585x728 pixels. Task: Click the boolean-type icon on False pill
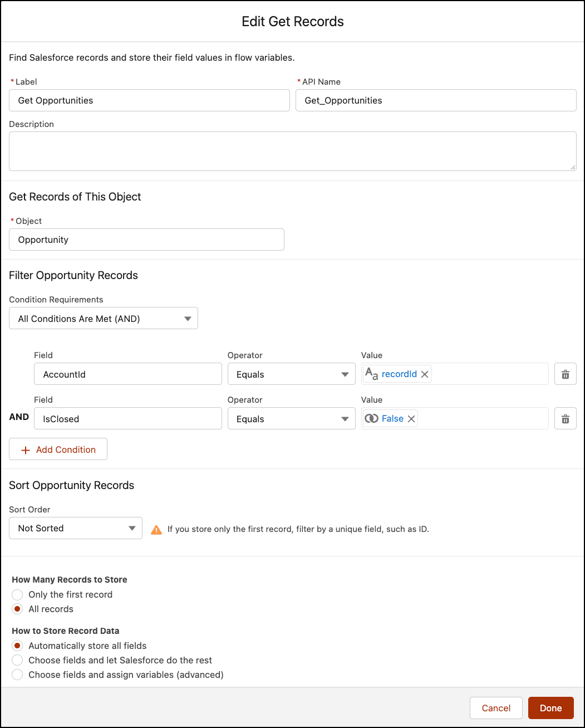pos(371,418)
